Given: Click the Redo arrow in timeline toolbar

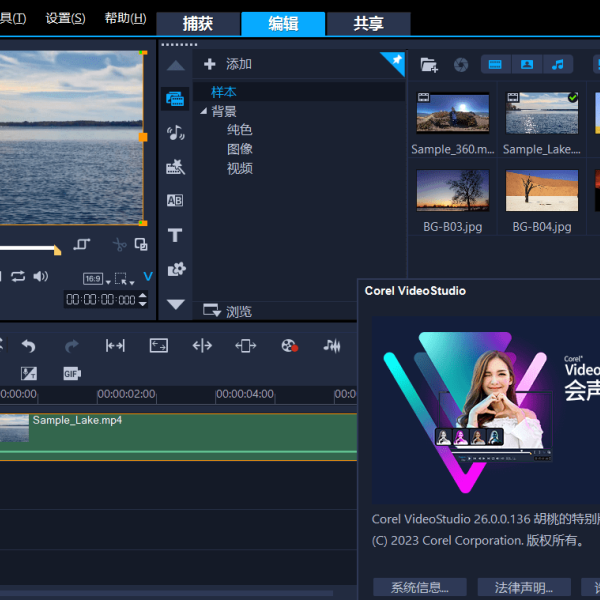Looking at the screenshot, I should (71, 346).
